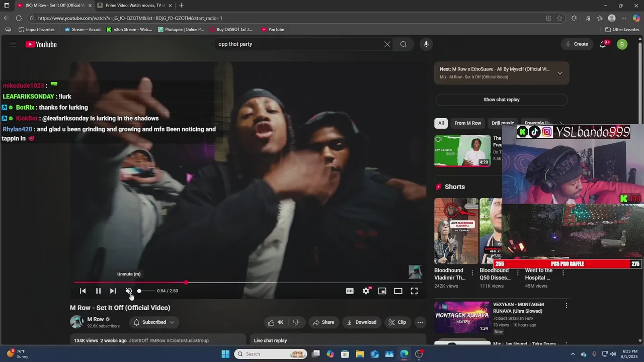Enter full screen mode
Screen dimensions: 644x362
click(x=414, y=291)
